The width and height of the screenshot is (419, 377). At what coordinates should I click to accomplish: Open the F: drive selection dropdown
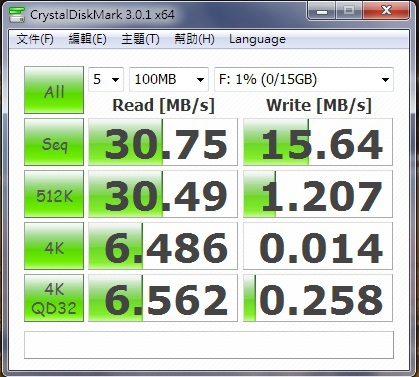click(304, 79)
